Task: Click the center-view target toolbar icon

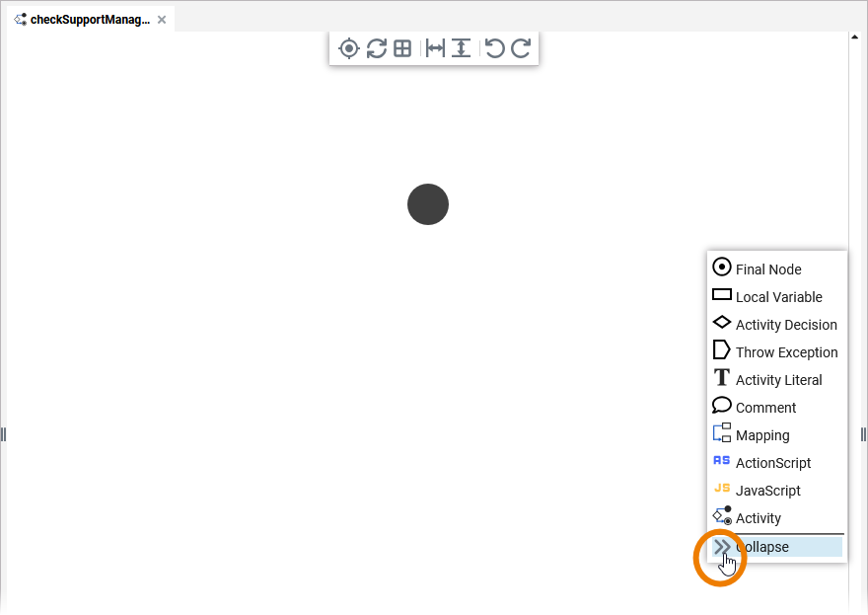Action: click(349, 47)
